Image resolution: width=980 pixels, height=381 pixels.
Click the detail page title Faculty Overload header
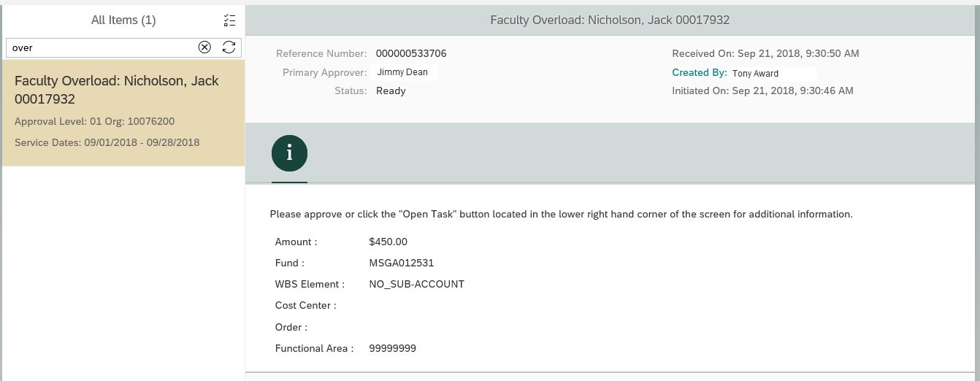[609, 20]
